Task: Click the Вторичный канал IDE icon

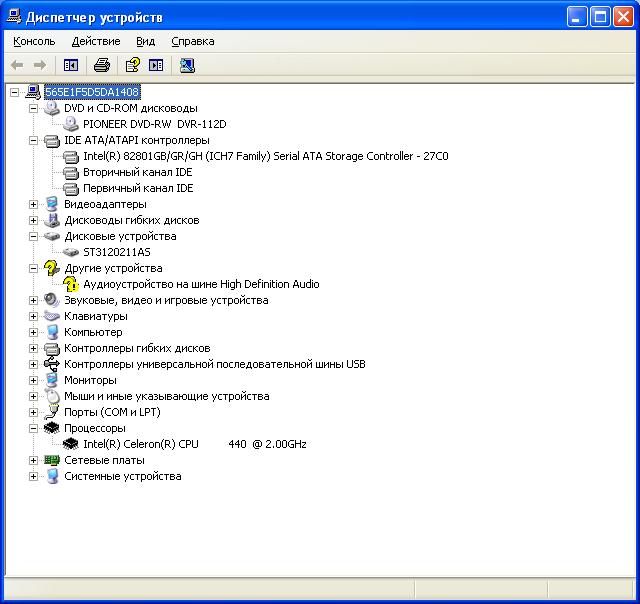Action: tap(71, 172)
